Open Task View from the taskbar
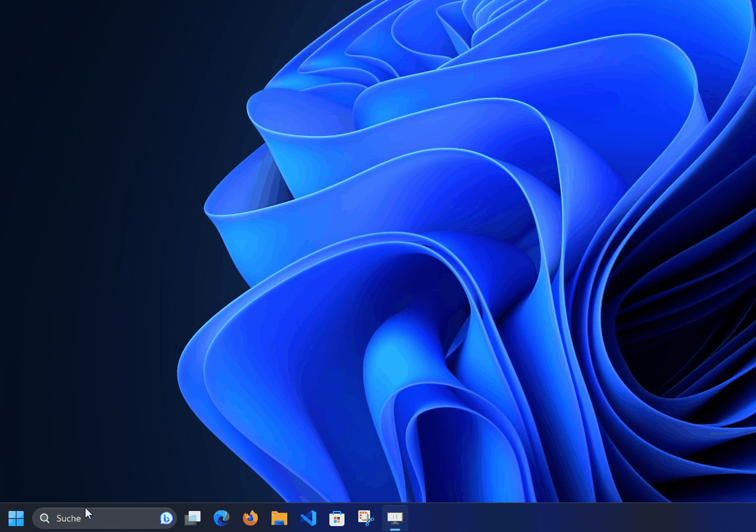756x532 pixels. pos(193,518)
